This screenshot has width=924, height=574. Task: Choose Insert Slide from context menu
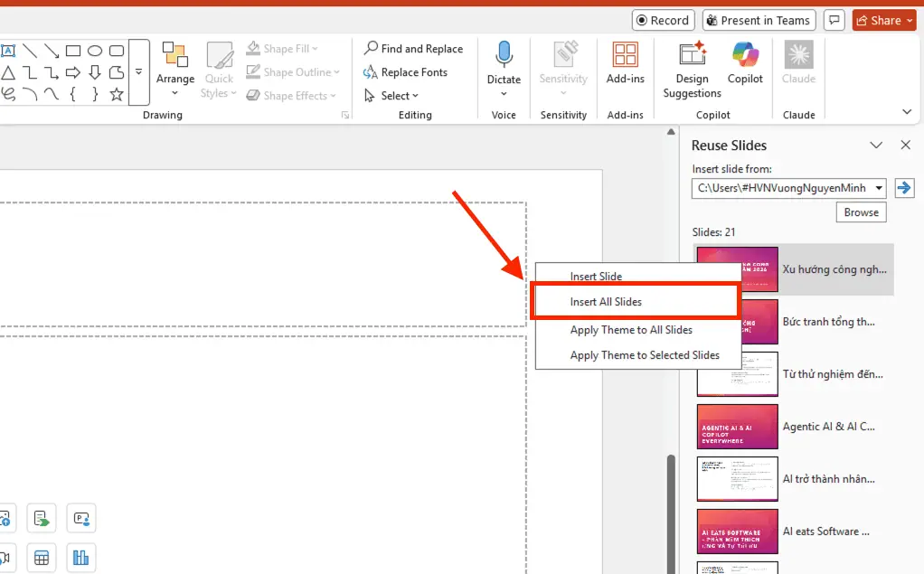[x=637, y=276]
